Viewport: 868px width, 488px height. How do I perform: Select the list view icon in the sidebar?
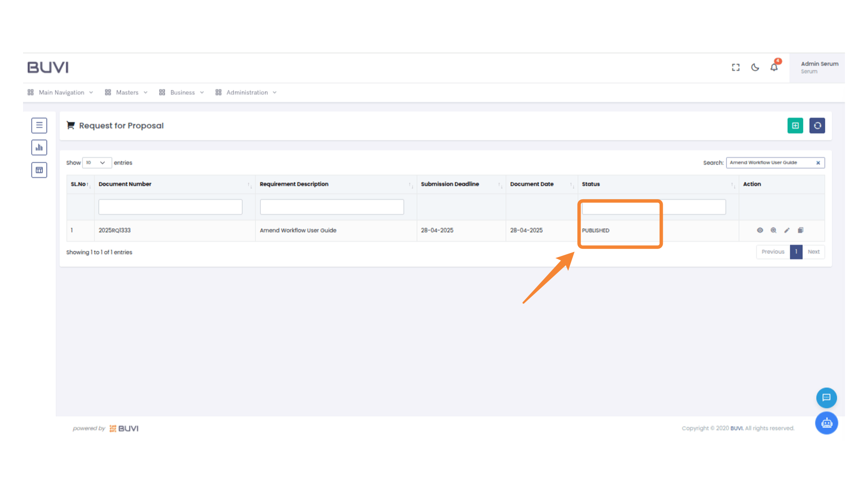[x=39, y=125]
